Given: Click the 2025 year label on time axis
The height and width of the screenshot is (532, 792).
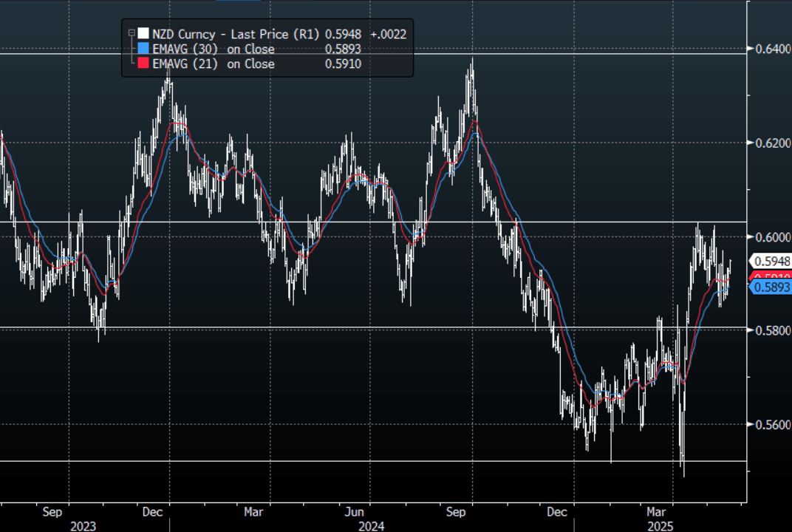Looking at the screenshot, I should click(661, 525).
